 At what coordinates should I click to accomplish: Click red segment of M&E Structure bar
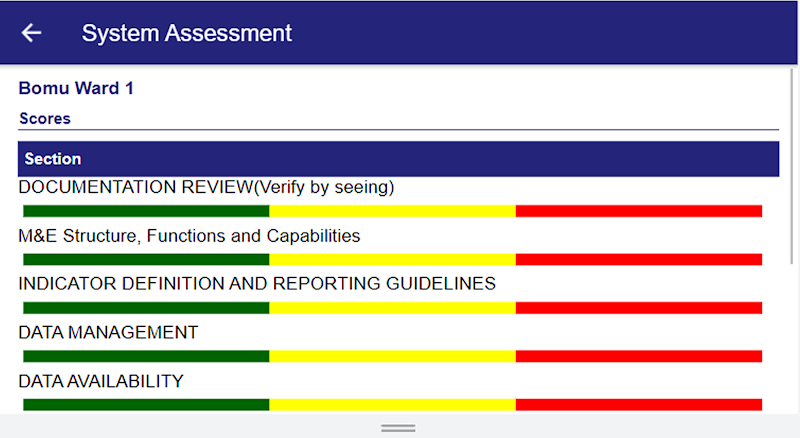(x=638, y=259)
